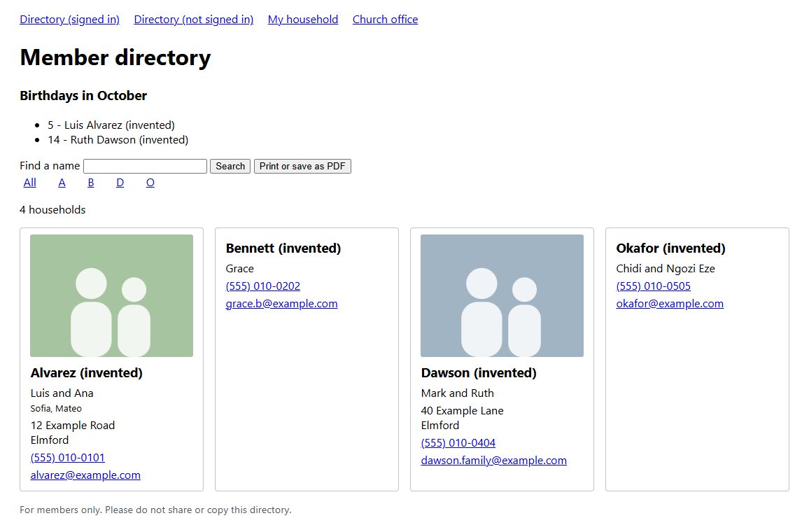Open the Directory (not signed in) link
The height and width of the screenshot is (532, 809).
point(193,20)
